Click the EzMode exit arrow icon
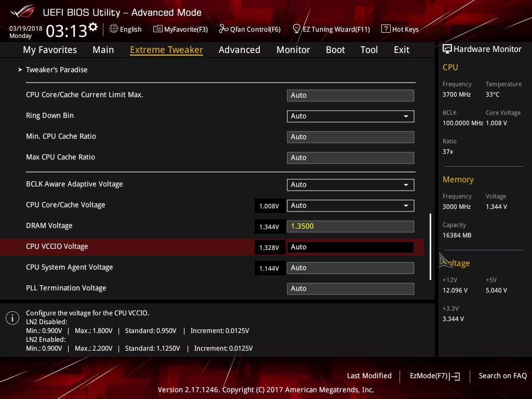 pos(455,376)
